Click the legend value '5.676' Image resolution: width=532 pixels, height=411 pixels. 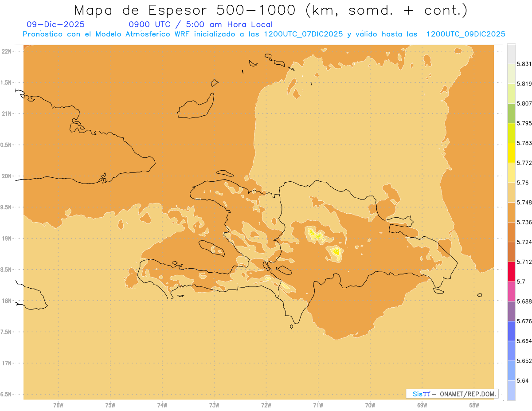click(x=524, y=321)
